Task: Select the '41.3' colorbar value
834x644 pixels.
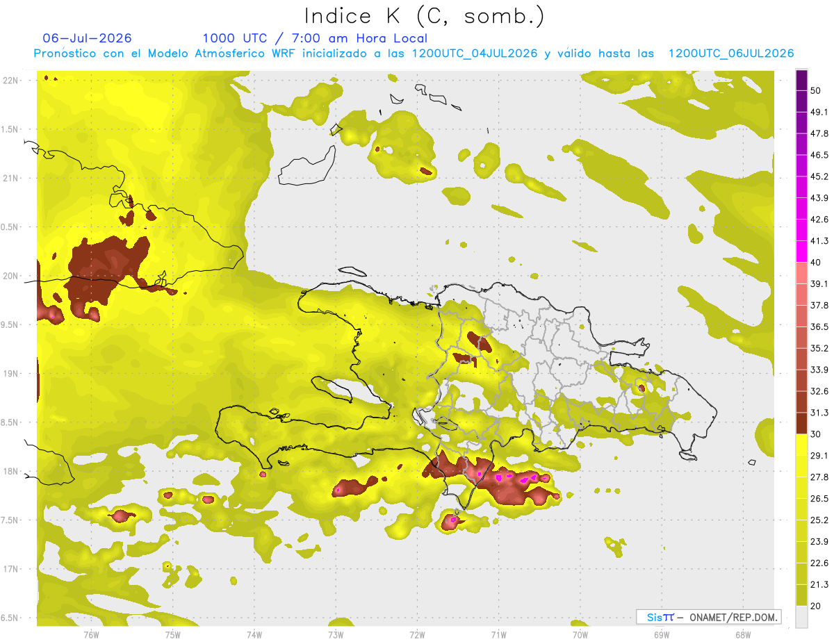Action: coord(819,241)
